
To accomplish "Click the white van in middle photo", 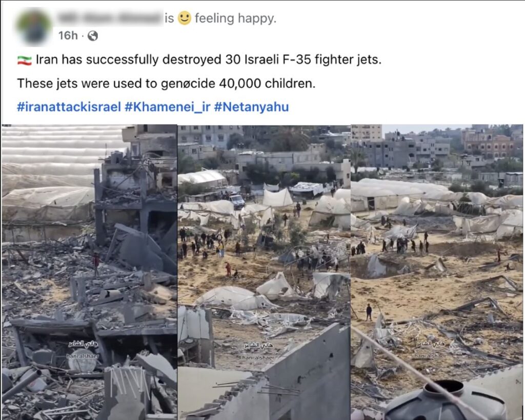I will pos(237,202).
